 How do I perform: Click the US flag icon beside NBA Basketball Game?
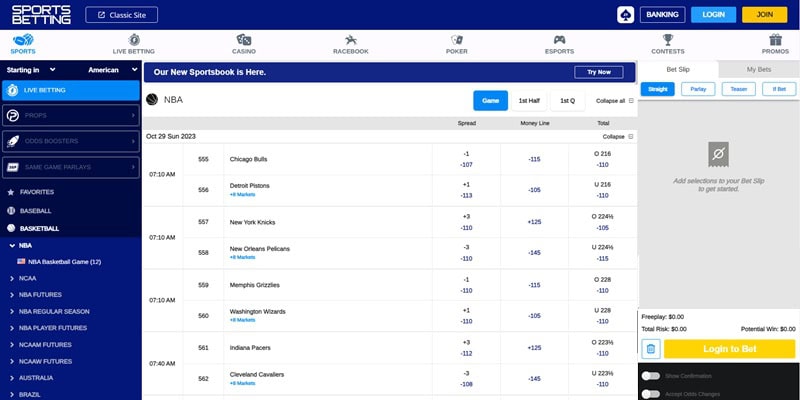coord(21,261)
